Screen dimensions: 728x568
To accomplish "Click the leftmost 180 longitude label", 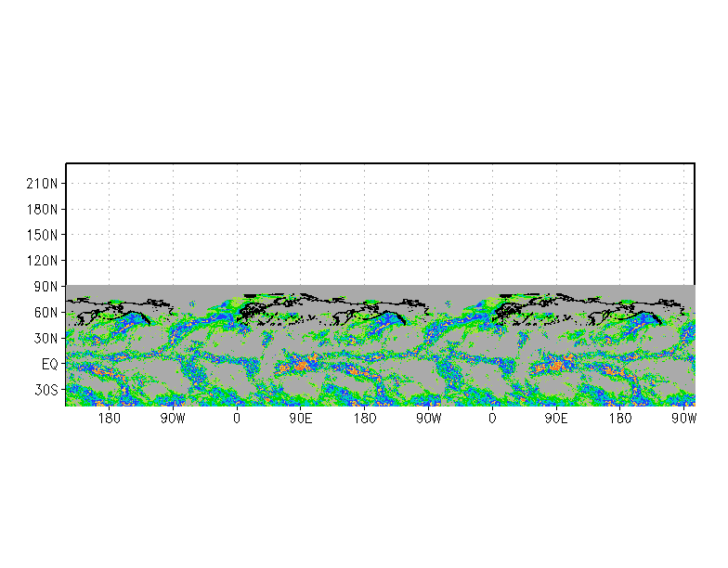I will pos(110,418).
